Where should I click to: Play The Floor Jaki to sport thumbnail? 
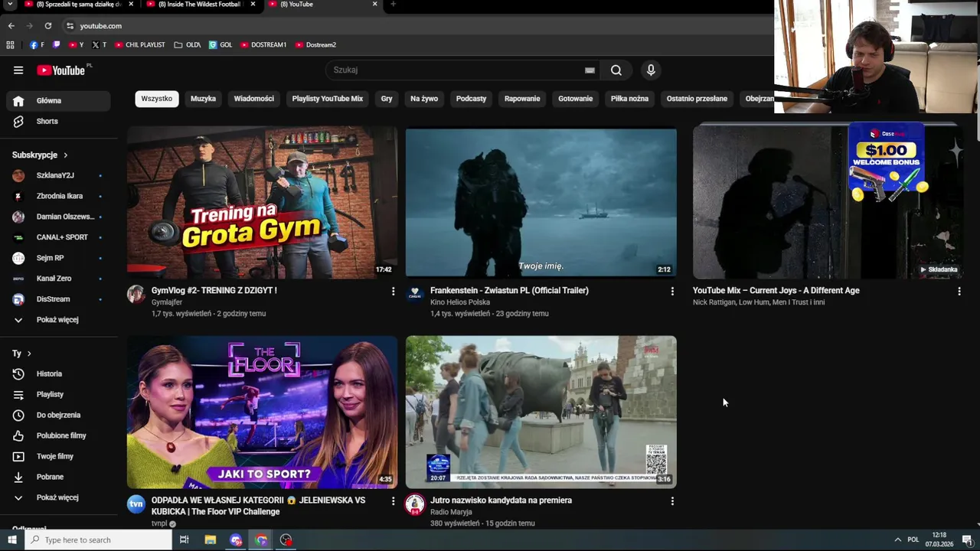262,412
